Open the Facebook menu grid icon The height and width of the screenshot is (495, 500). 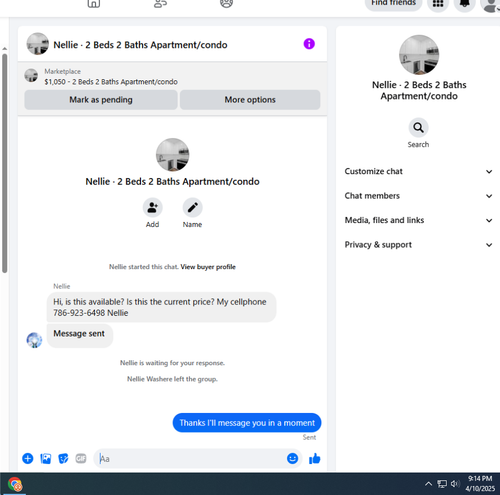438,4
